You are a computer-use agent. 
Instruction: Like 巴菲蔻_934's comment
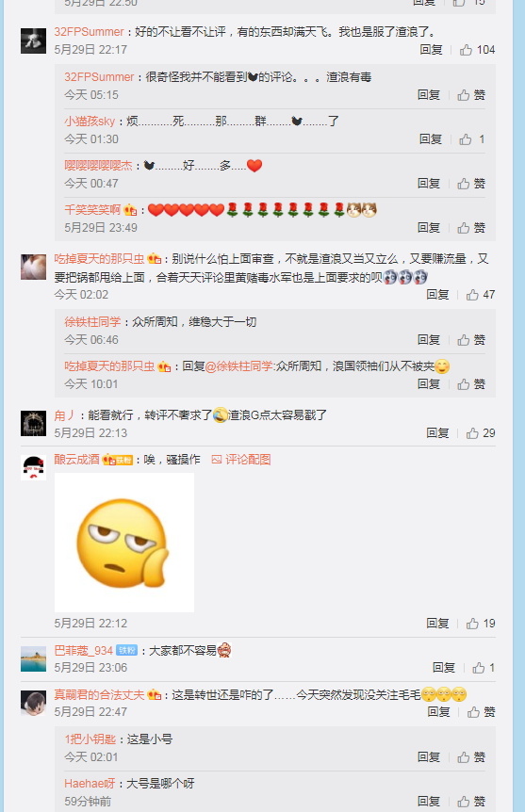(483, 668)
